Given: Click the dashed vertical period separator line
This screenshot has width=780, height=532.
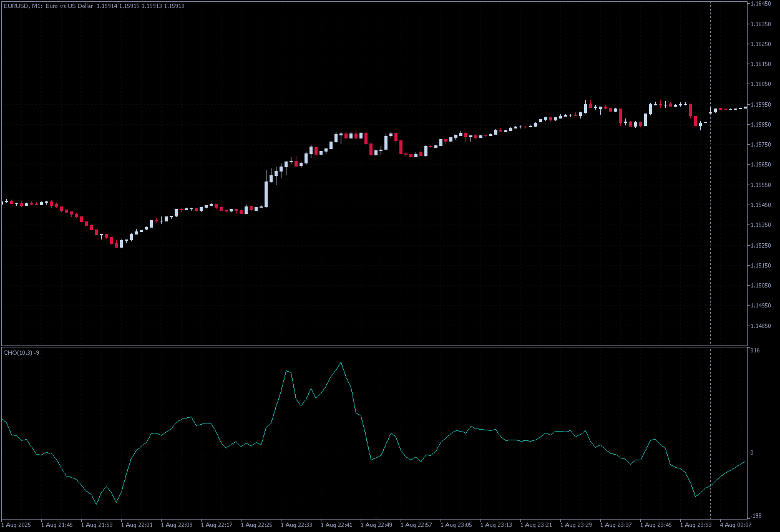Looking at the screenshot, I should 711,187.
